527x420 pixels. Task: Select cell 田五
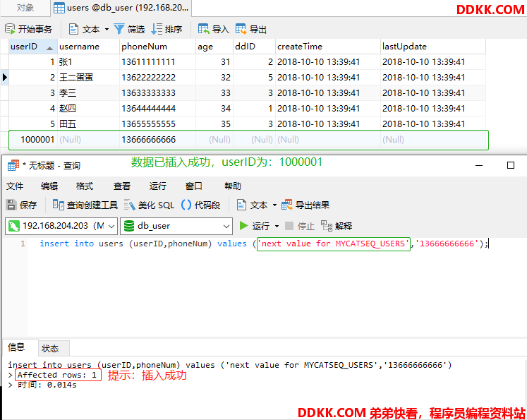(x=88, y=124)
